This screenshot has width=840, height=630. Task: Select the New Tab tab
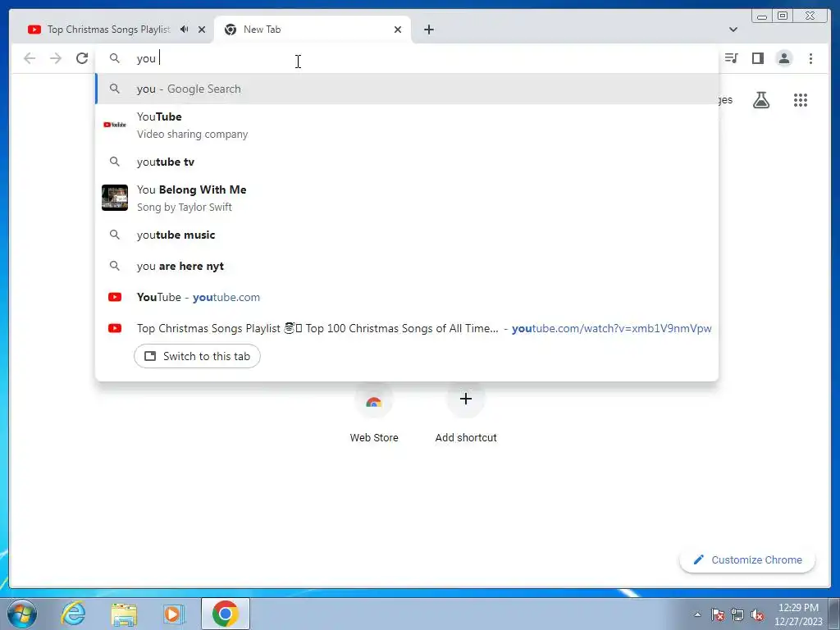coord(312,30)
